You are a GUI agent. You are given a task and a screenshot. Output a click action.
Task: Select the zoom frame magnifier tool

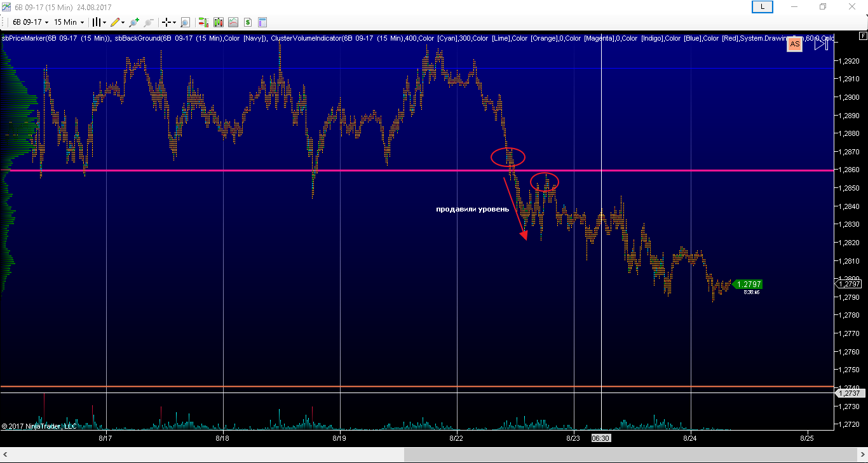click(185, 22)
